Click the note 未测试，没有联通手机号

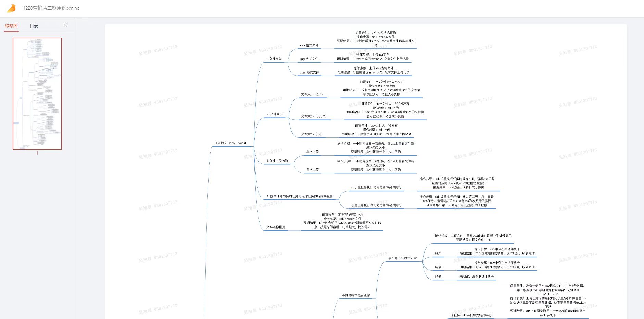tap(477, 277)
